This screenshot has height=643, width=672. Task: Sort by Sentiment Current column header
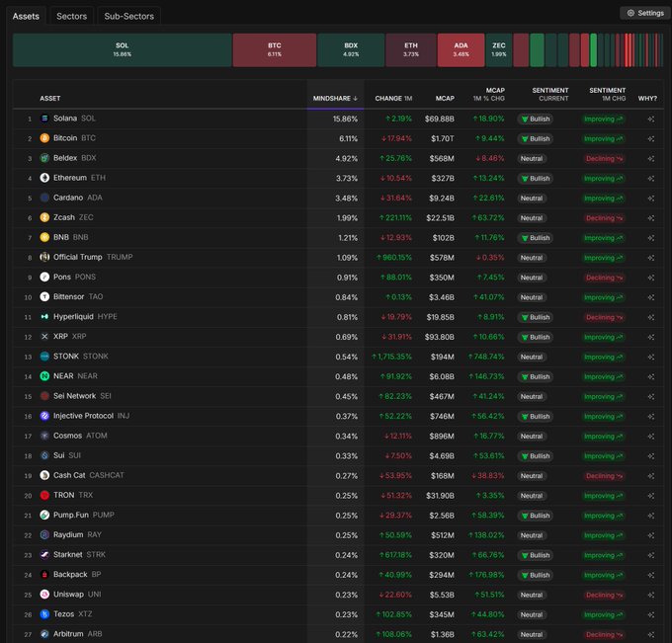[550, 94]
